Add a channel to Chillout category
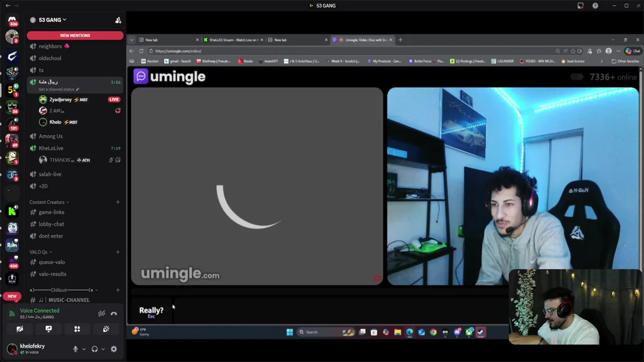 (118, 290)
